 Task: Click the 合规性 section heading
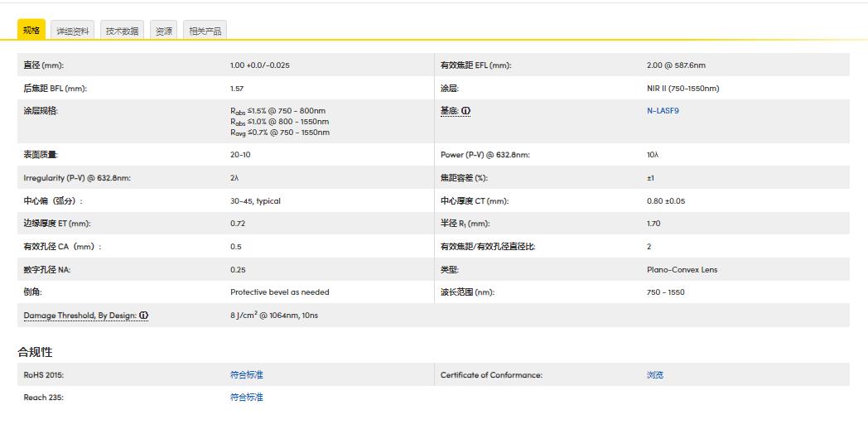[35, 352]
